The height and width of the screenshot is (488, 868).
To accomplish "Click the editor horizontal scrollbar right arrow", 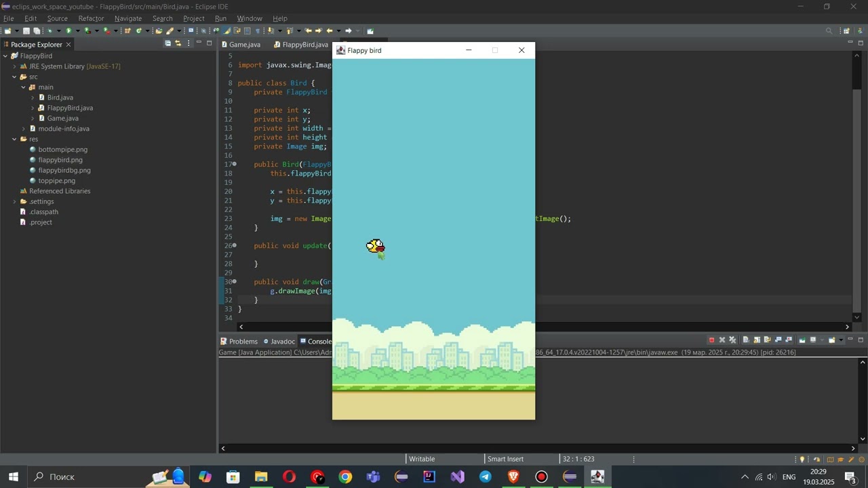I will (847, 327).
